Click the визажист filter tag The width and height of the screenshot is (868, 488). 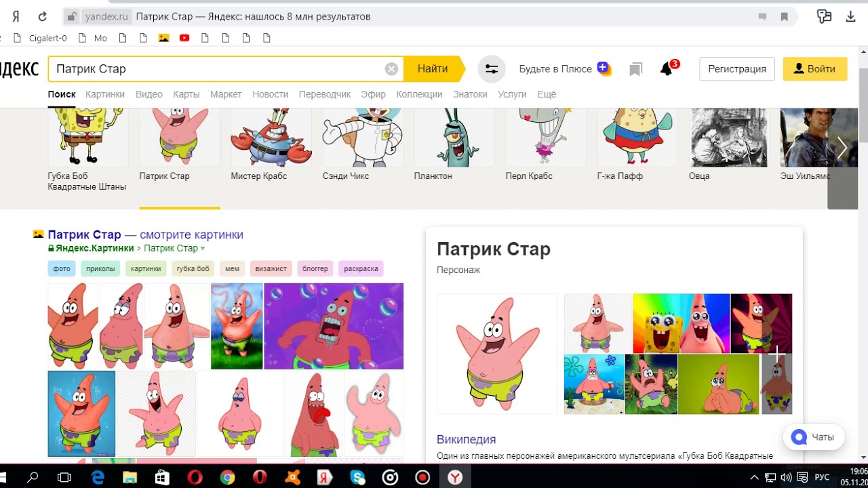click(271, 268)
